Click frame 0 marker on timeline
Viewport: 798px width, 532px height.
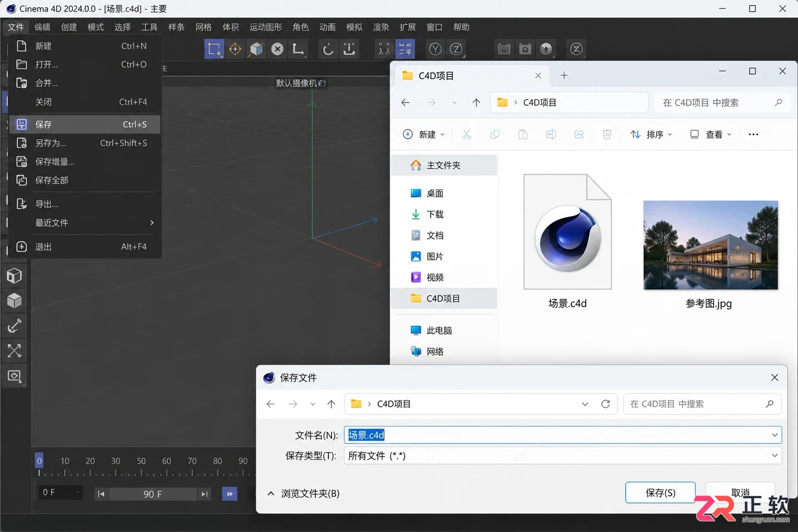(39, 461)
